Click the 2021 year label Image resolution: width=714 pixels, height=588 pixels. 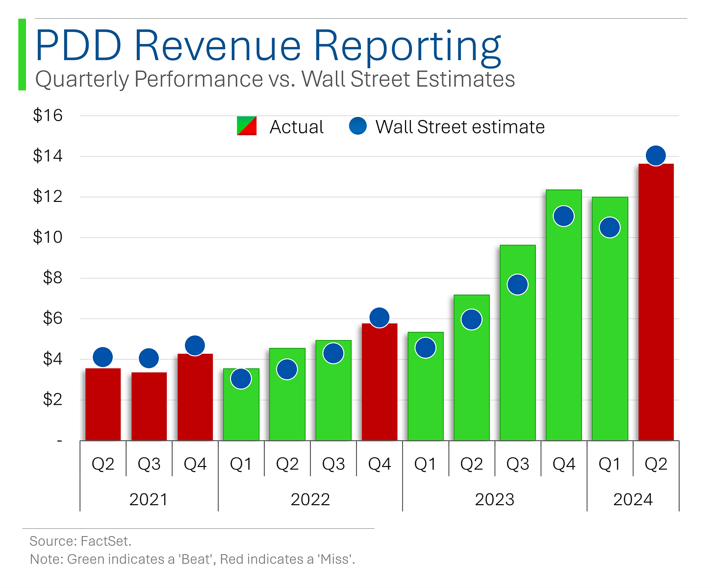[149, 500]
